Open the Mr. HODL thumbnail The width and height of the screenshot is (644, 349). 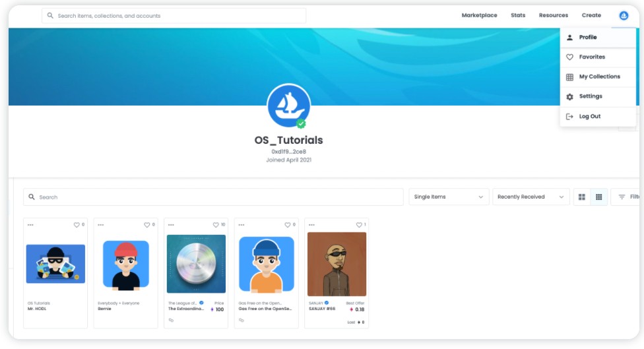point(55,264)
